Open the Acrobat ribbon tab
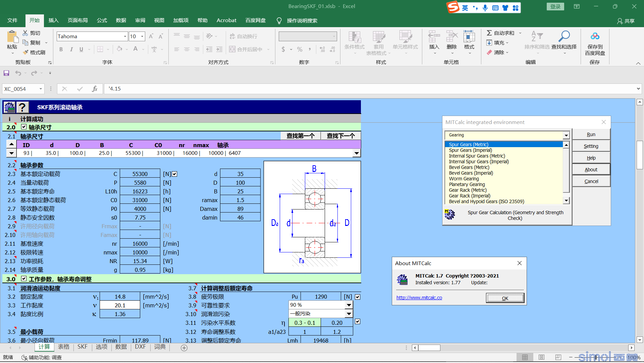 [x=226, y=20]
